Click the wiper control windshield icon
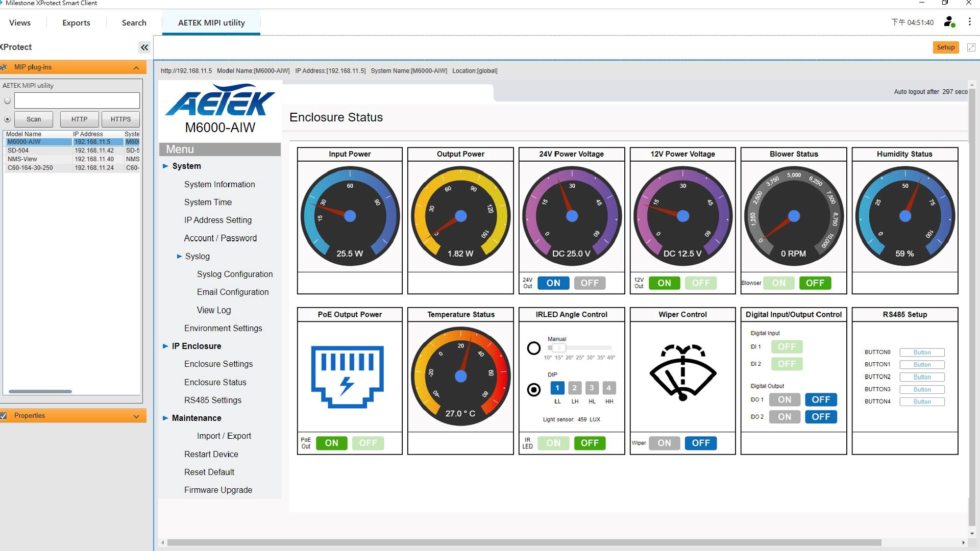 (682, 372)
